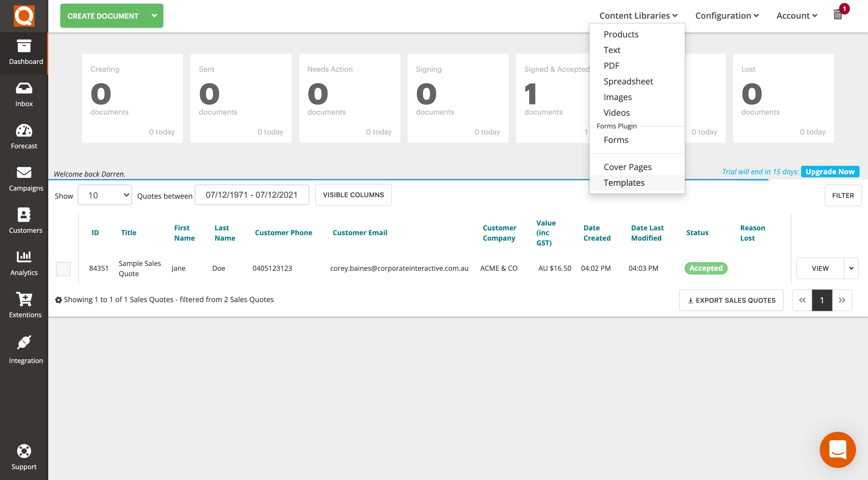
Task: Choose Spreadsheet in the open menu
Action: [628, 81]
